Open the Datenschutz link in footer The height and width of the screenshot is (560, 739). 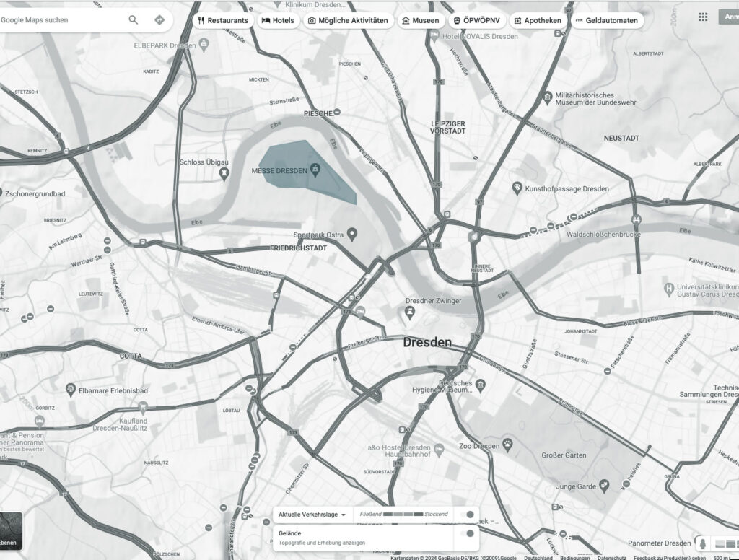pyautogui.click(x=611, y=557)
